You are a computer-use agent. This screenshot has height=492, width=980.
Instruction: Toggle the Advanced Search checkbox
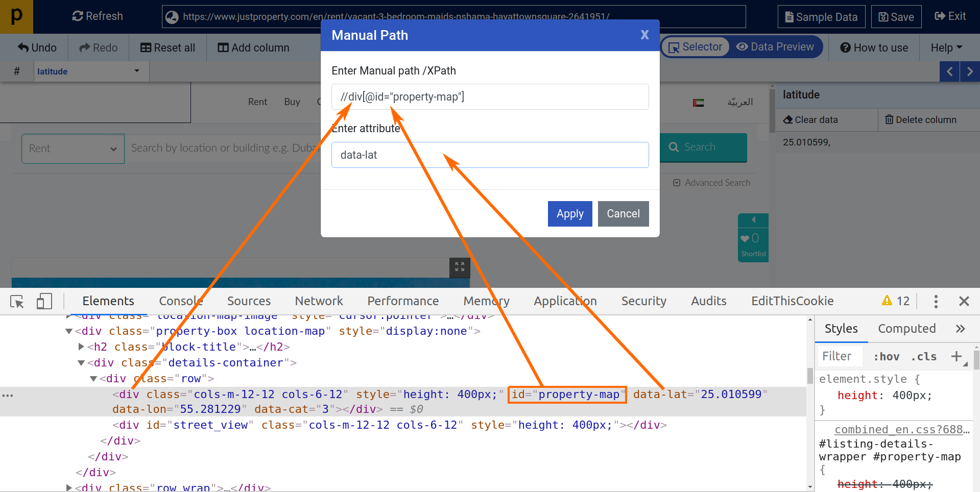[677, 183]
